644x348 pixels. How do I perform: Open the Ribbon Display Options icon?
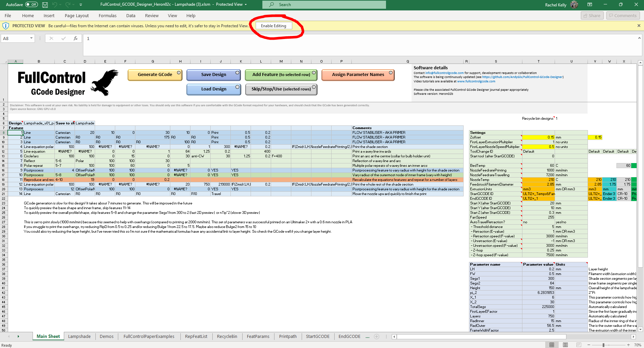(x=590, y=5)
